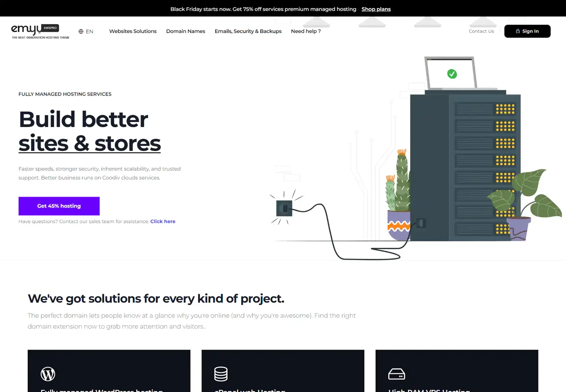Click the perfect domain description paragraph
Screen dimensions: 566x392
tap(192, 321)
